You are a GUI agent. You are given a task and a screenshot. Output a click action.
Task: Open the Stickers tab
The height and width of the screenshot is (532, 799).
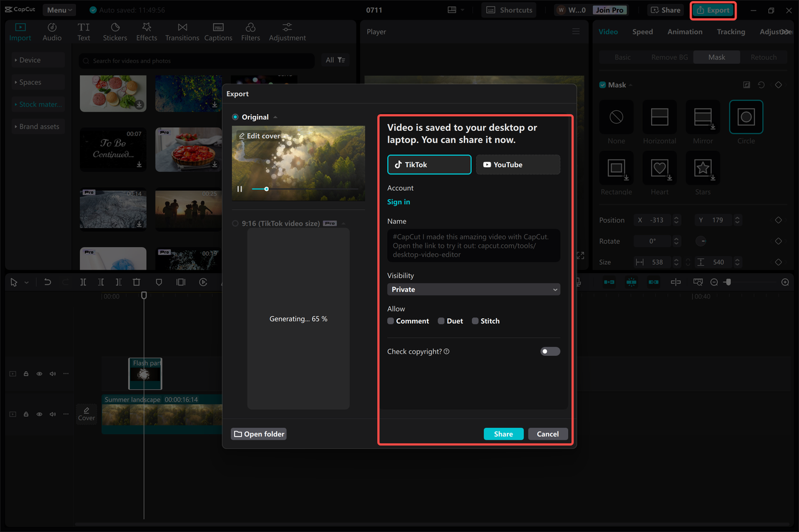click(x=115, y=32)
